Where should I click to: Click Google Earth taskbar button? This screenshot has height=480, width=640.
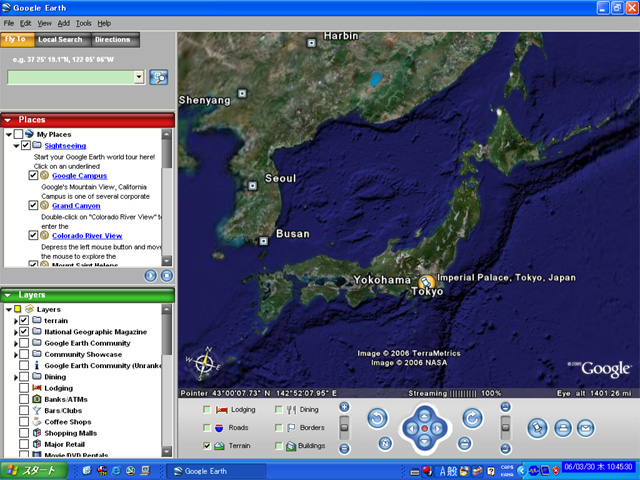216,471
